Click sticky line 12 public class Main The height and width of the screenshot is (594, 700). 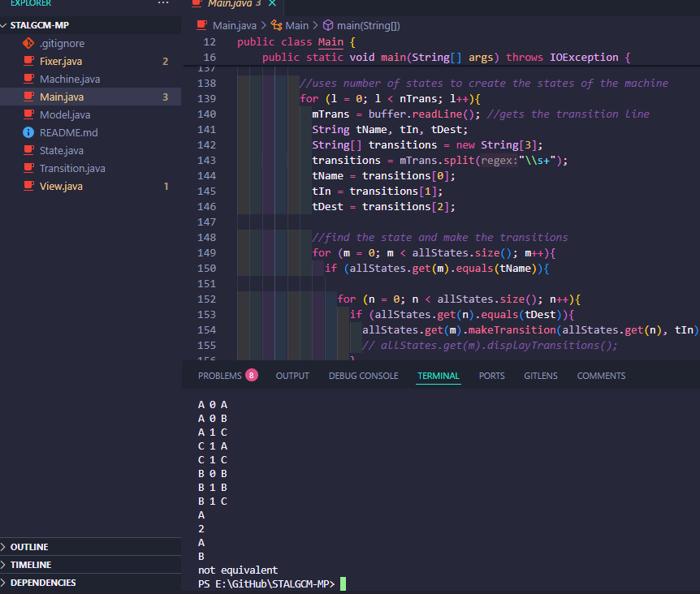pos(296,42)
